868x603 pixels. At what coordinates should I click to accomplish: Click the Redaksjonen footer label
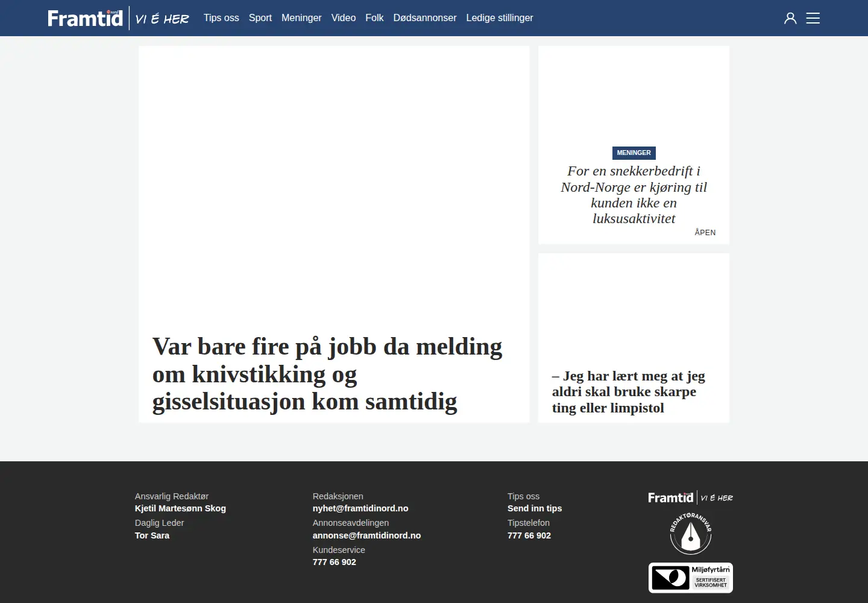(x=338, y=496)
